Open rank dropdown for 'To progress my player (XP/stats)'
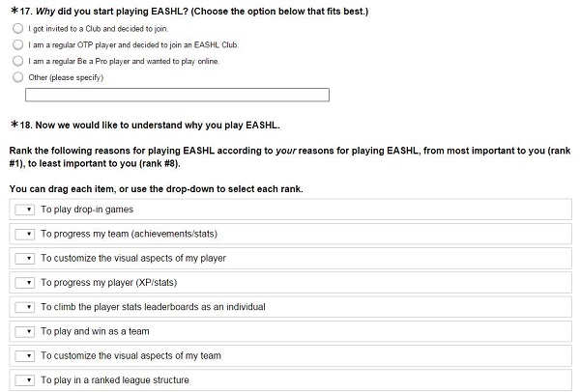Screen dimensions: 580x392 25,283
